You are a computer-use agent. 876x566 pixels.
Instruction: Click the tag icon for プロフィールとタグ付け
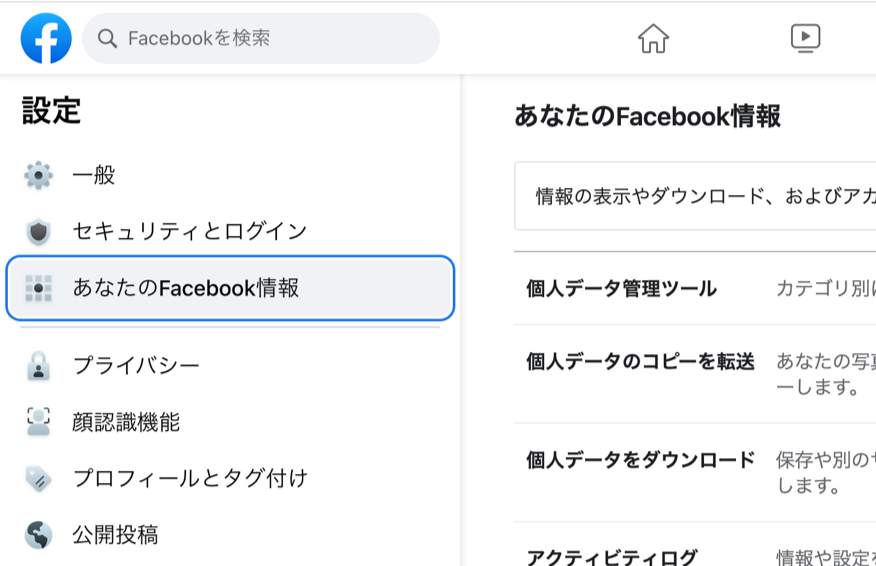click(38, 478)
